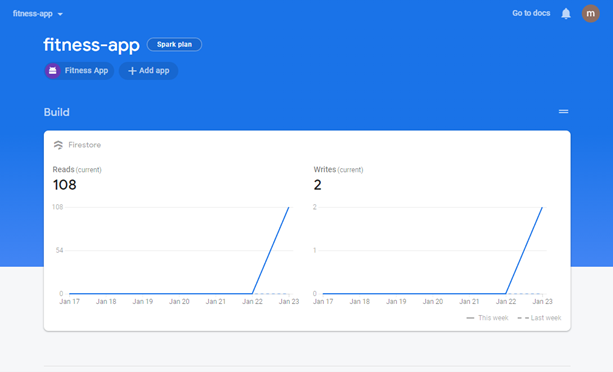613x372 pixels.
Task: Open Go to docs link
Action: pos(531,13)
